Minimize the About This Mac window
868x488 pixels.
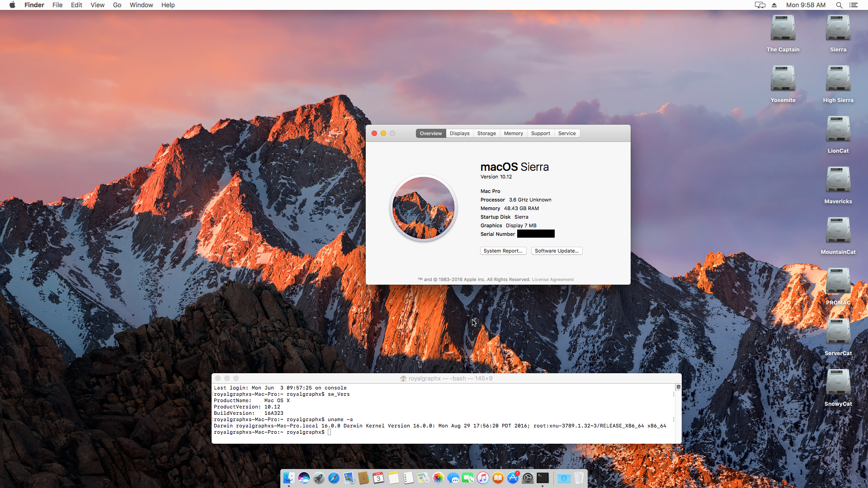click(383, 133)
